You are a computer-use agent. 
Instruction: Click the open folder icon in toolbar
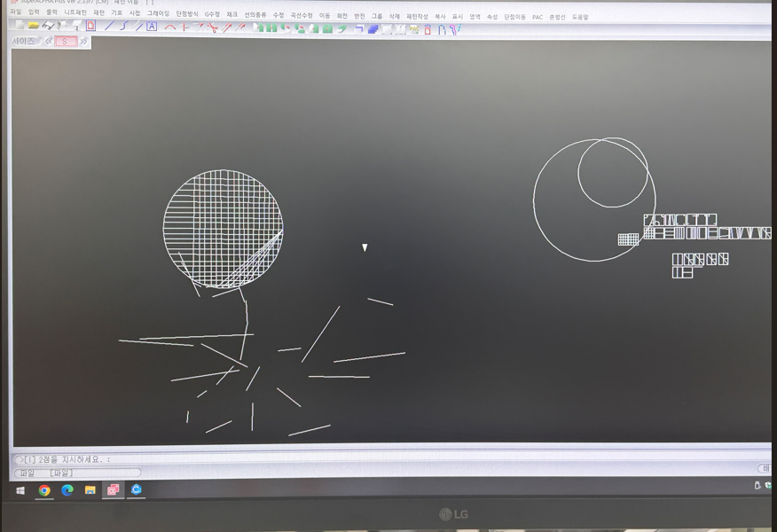pyautogui.click(x=33, y=26)
